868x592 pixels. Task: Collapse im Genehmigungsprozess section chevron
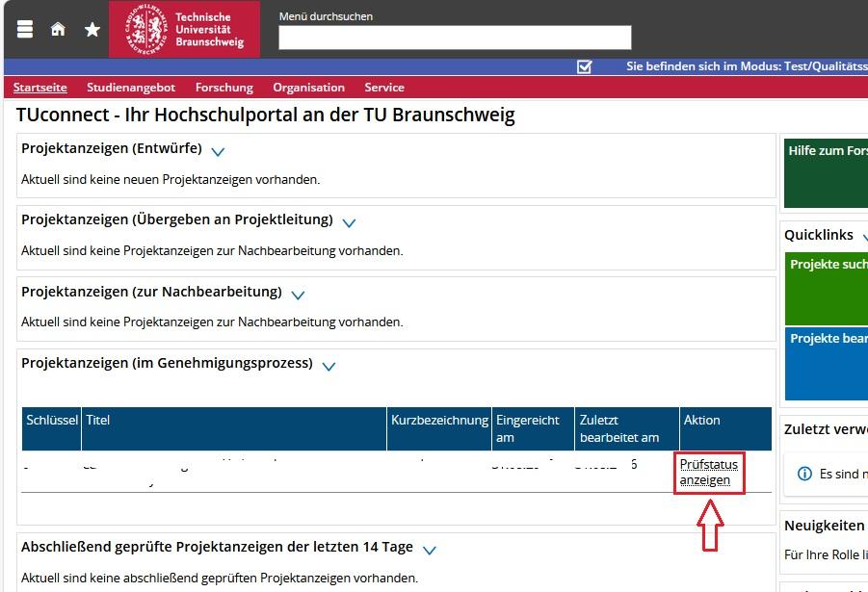coord(329,366)
